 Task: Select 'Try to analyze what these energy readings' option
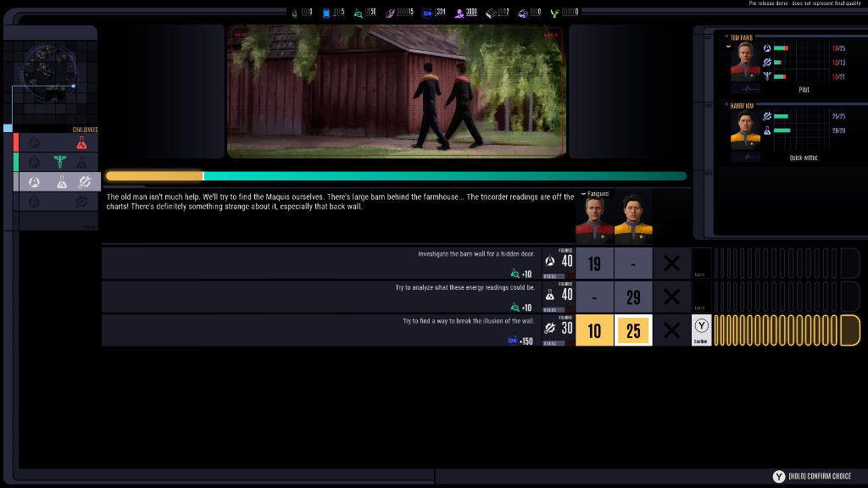coord(320,297)
